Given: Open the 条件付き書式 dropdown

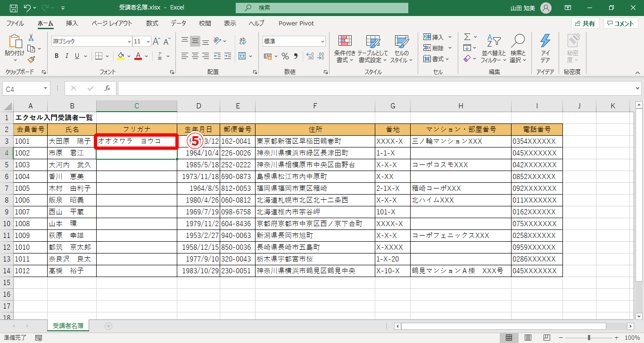Looking at the screenshot, I should pos(345,49).
